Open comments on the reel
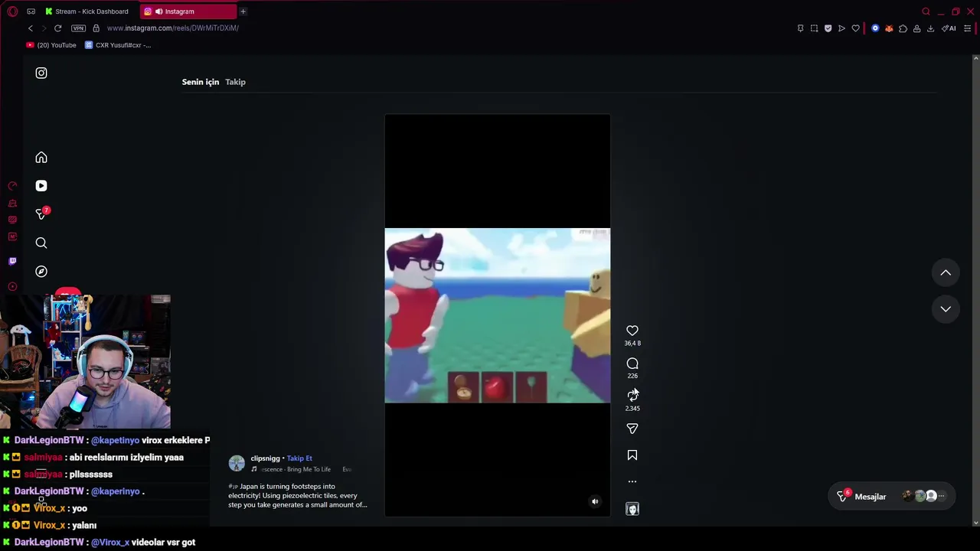Viewport: 980px width, 551px height. pos(632,364)
